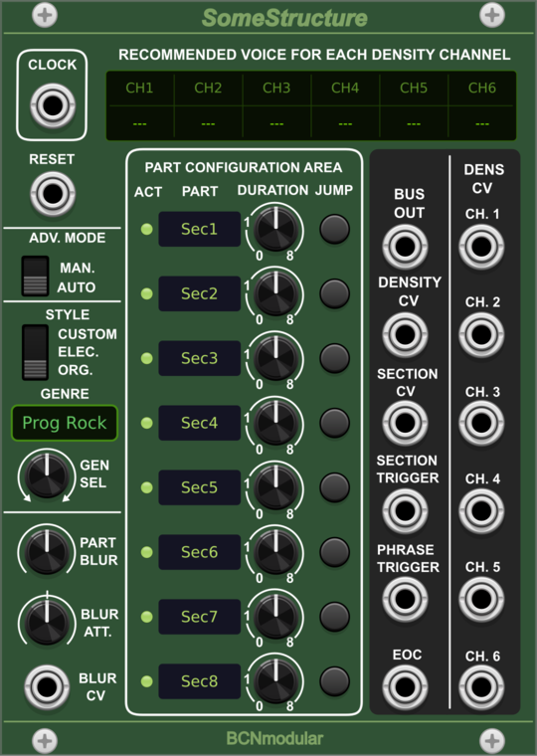Click the GEN SEL knob
The image size is (537, 756).
click(x=47, y=474)
